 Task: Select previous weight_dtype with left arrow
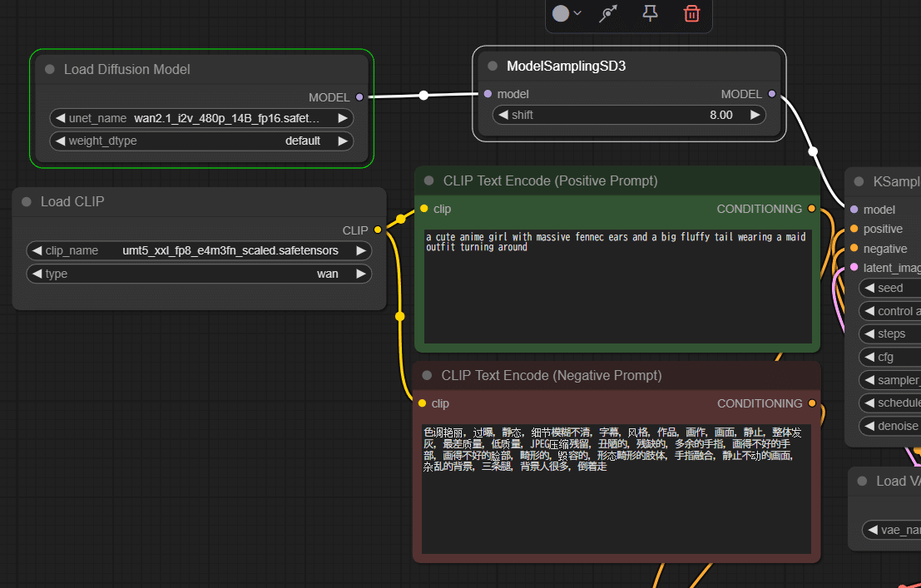pyautogui.click(x=60, y=141)
